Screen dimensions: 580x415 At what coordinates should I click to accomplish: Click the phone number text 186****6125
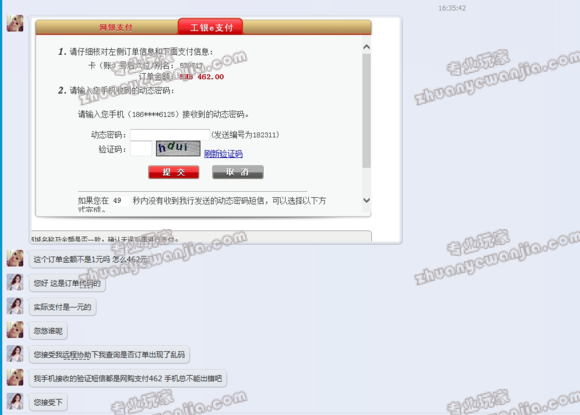(153, 115)
